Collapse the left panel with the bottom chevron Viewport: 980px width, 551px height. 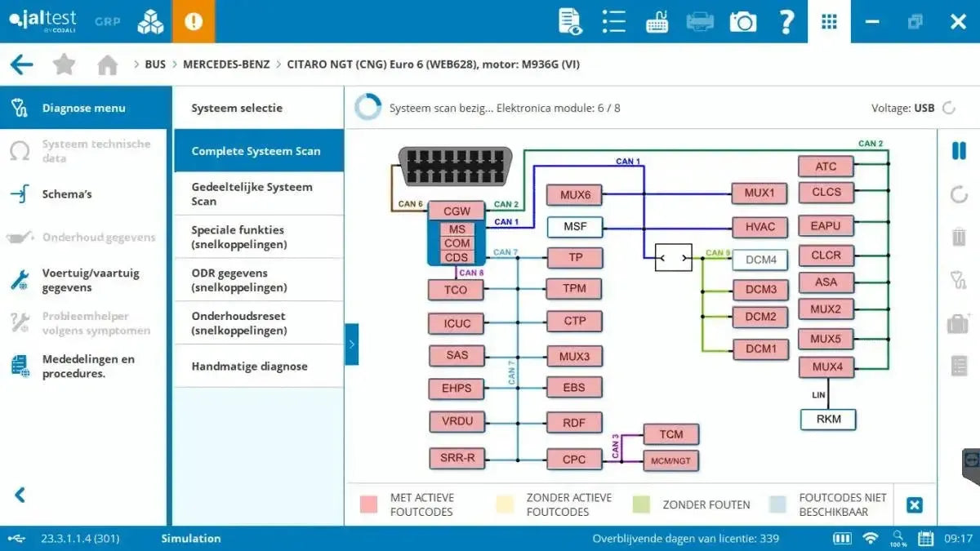coord(18,494)
